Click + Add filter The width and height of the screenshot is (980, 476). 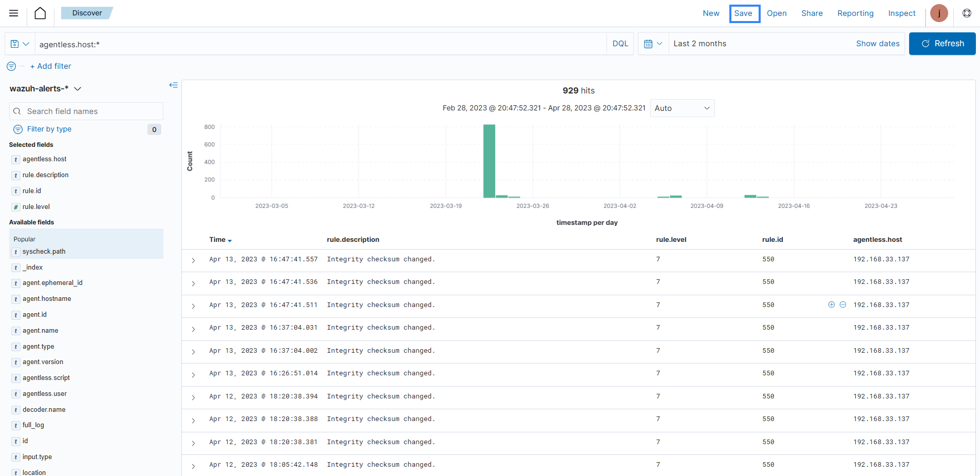tap(50, 66)
